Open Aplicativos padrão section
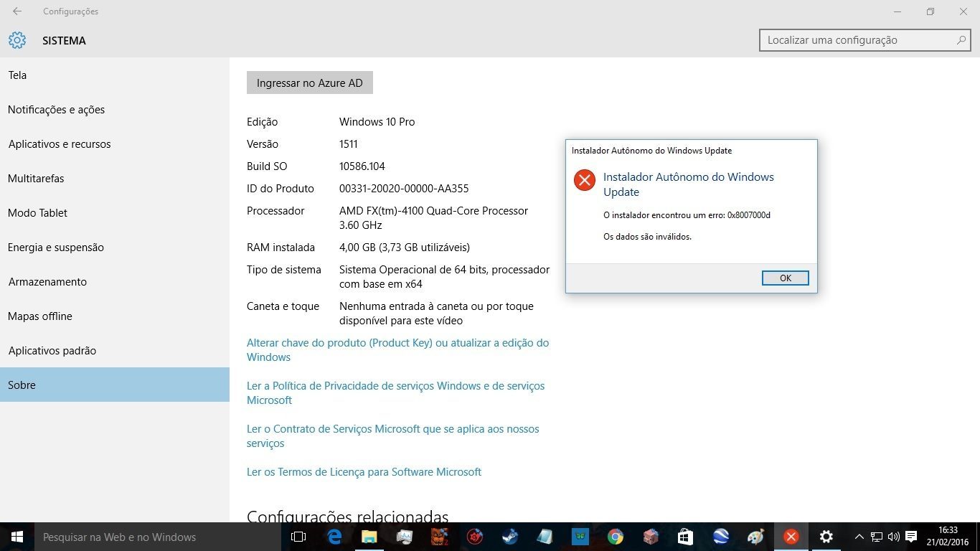The image size is (980, 551). click(115, 351)
